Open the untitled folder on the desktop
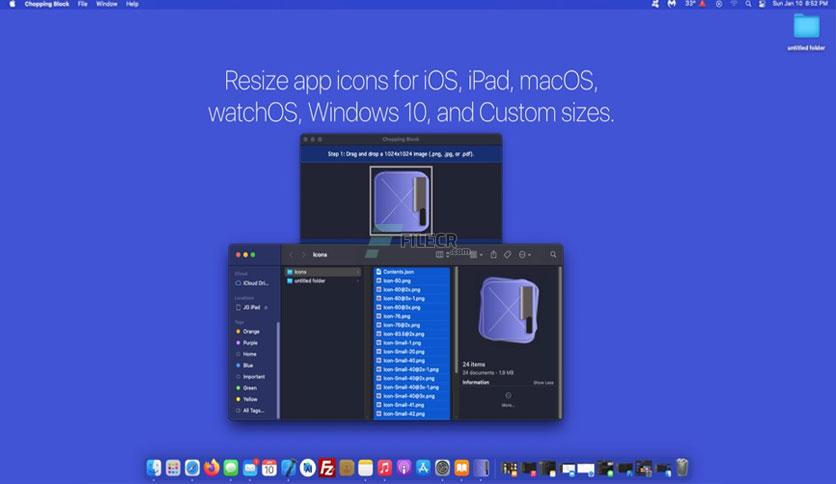 pos(806,31)
